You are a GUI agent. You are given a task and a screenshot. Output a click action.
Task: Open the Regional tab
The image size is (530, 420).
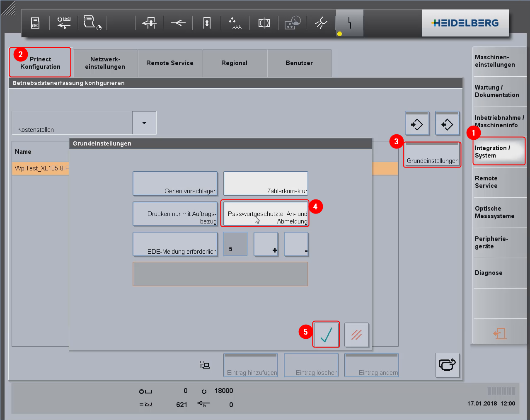235,63
